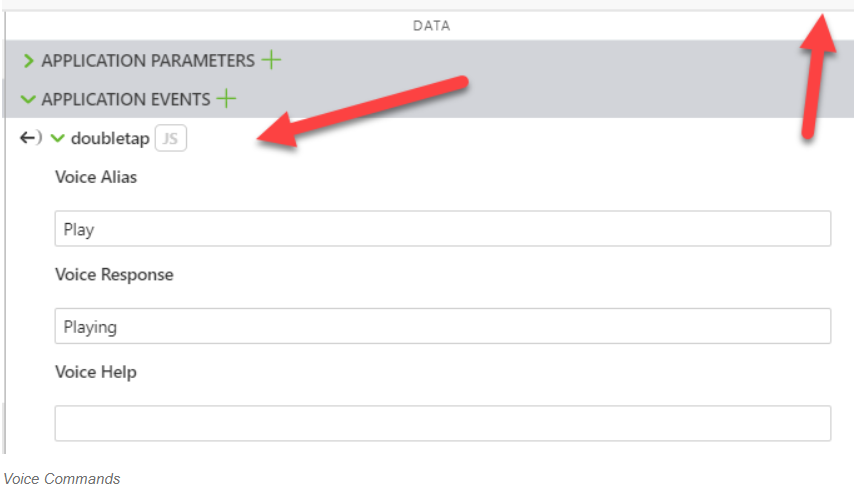Click the empty Voice Help input field

pyautogui.click(x=442, y=423)
